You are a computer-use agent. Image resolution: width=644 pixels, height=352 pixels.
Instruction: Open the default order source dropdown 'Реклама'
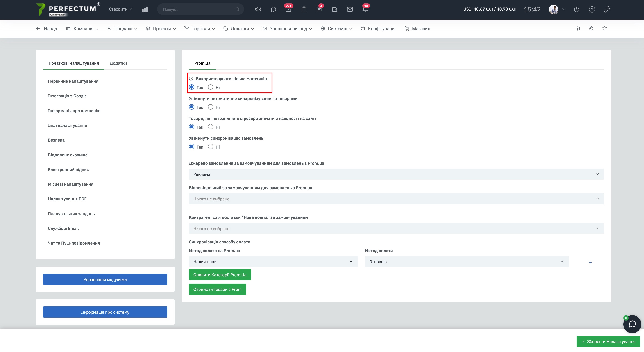(396, 174)
